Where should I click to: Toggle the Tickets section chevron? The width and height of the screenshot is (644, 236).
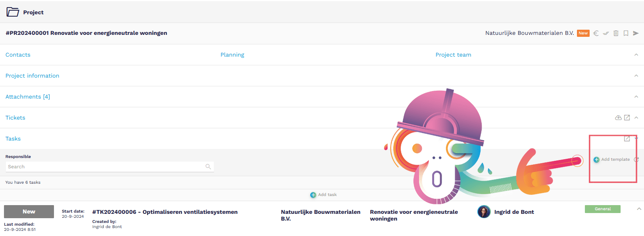tap(636, 118)
